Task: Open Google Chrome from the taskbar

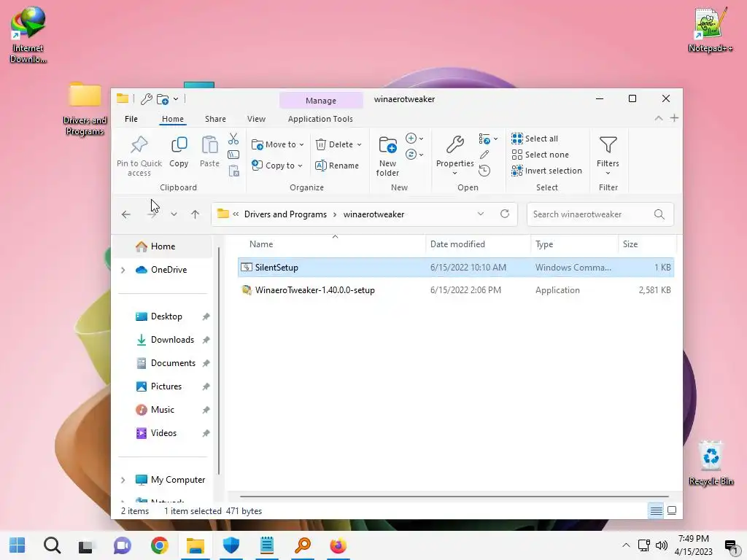Action: tap(160, 545)
